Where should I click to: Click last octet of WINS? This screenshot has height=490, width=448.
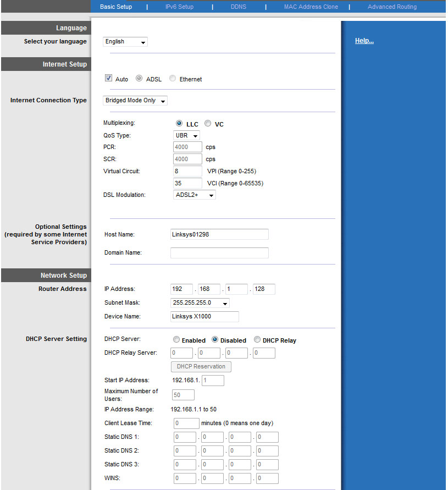click(x=267, y=478)
